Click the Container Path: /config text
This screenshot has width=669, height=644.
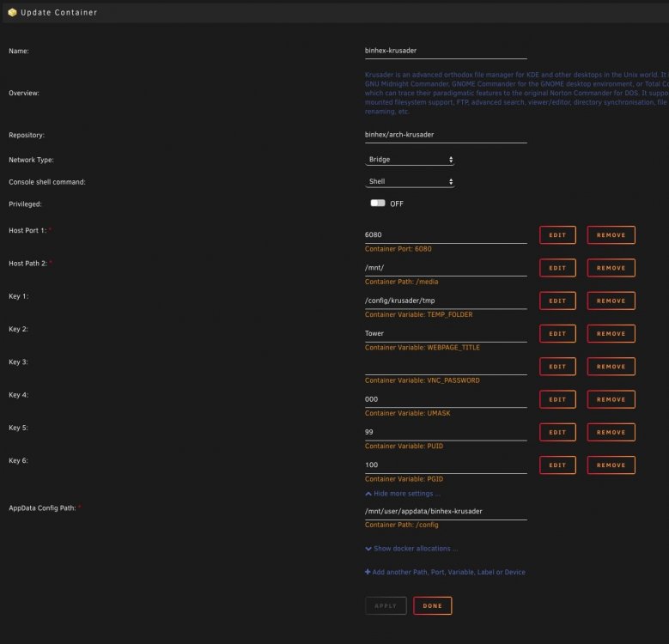(x=401, y=525)
